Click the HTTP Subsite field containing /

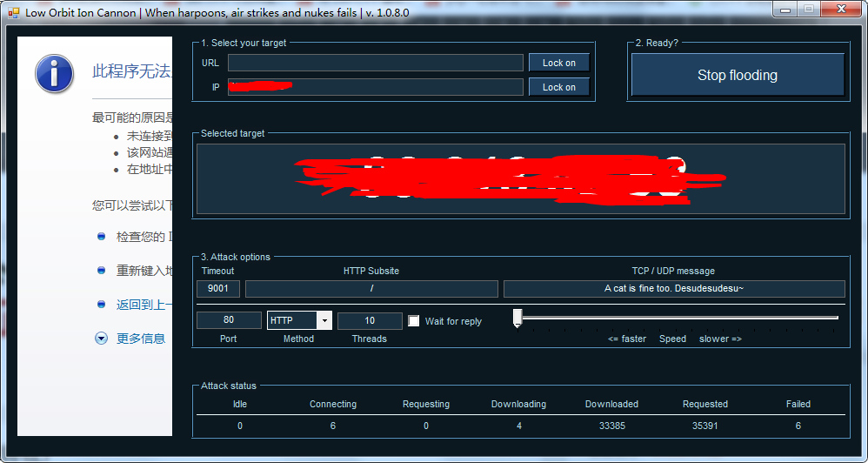[371, 289]
